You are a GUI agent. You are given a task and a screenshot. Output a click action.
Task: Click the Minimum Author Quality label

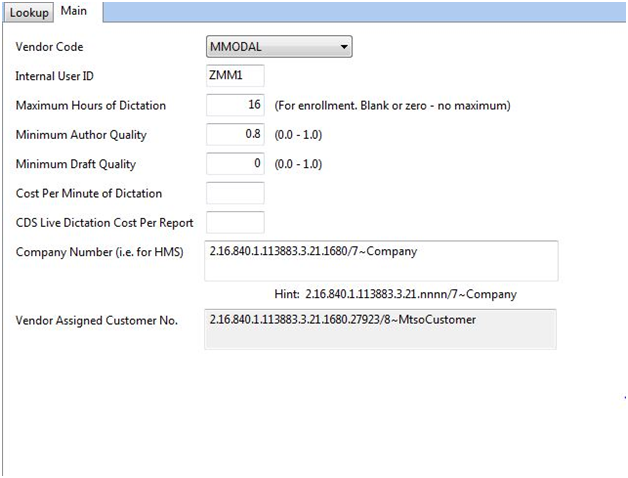tap(81, 135)
